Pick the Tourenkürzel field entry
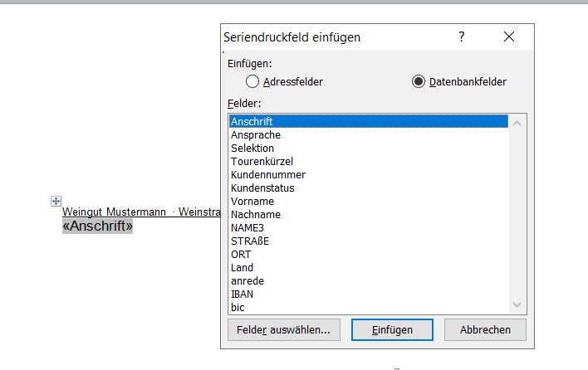This screenshot has width=588, height=370. tap(262, 161)
